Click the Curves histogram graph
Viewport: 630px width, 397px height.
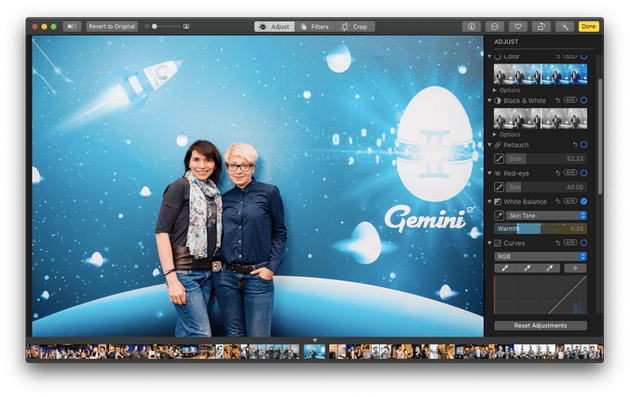(540, 295)
